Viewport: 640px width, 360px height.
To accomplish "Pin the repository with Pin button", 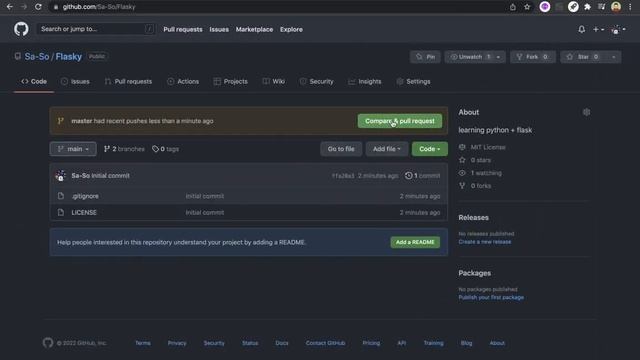I will [425, 57].
